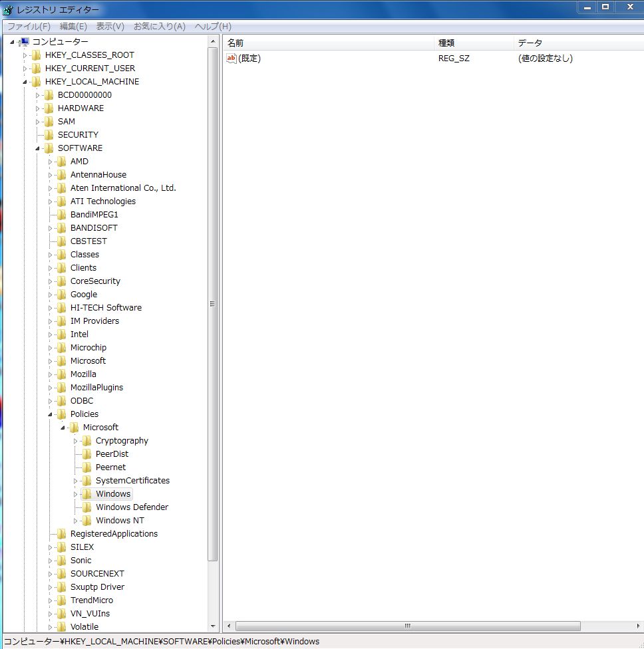Select the CoreSecurity key
The image size is (644, 649).
95,281
